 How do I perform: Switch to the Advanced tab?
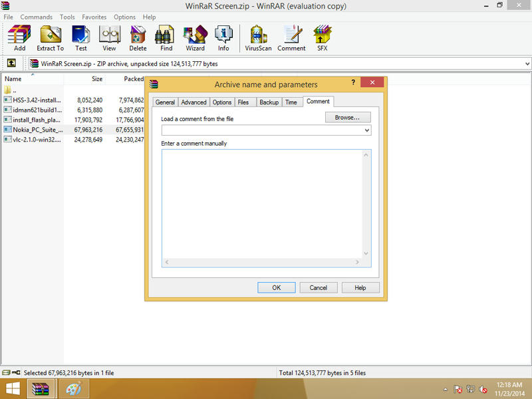[194, 102]
